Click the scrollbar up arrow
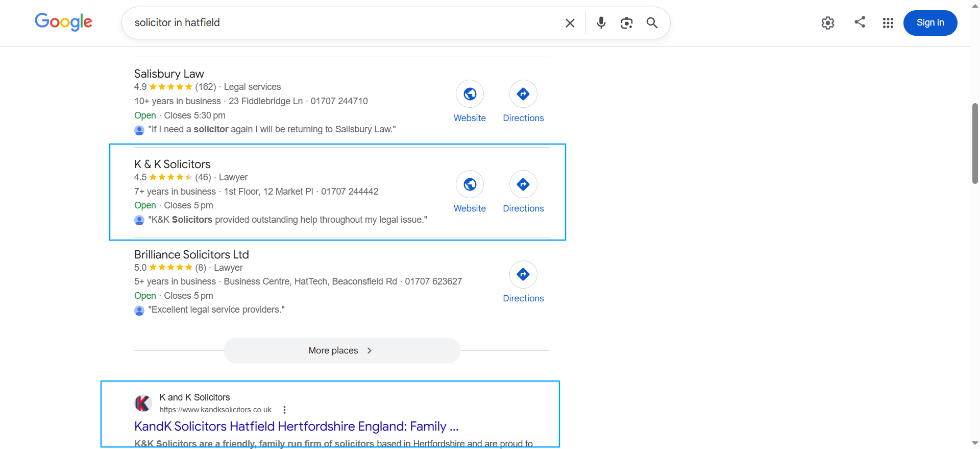The height and width of the screenshot is (449, 980). [975, 6]
